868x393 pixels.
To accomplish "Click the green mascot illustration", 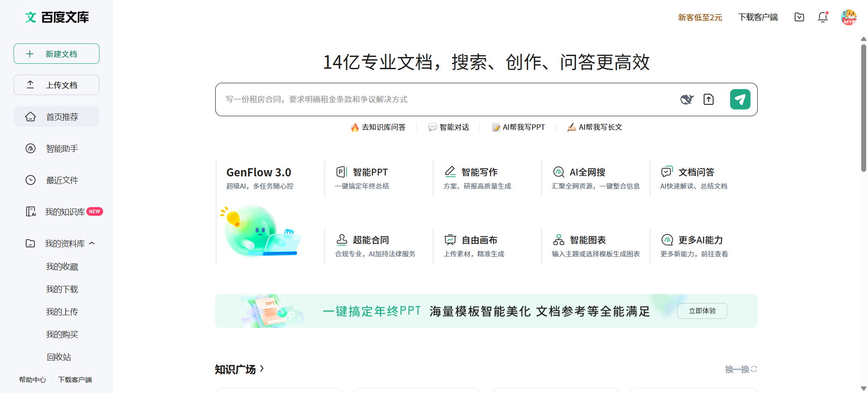I will pos(260,231).
